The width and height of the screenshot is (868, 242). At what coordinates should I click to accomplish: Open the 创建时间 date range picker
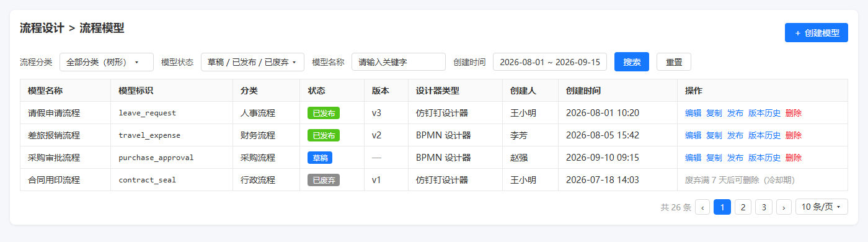[550, 62]
